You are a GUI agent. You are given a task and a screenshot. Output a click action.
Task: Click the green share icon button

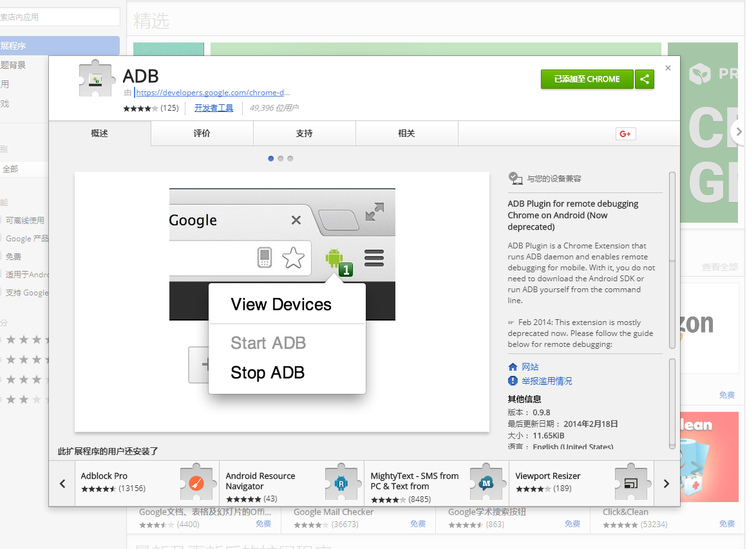tap(645, 79)
